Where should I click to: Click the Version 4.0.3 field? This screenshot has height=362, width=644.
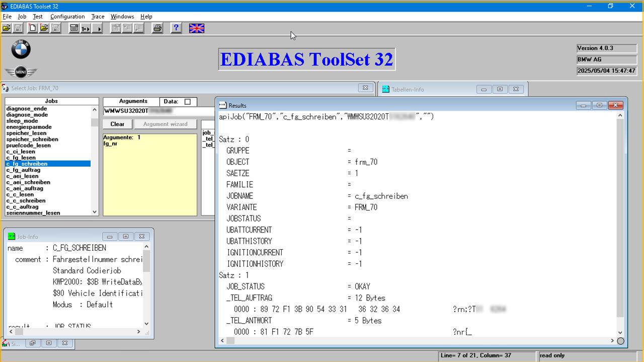(x=606, y=48)
